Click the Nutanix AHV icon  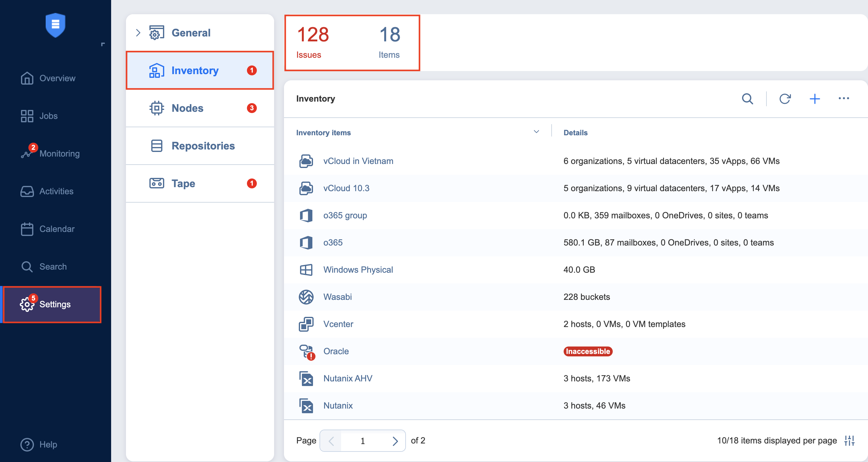tap(306, 378)
